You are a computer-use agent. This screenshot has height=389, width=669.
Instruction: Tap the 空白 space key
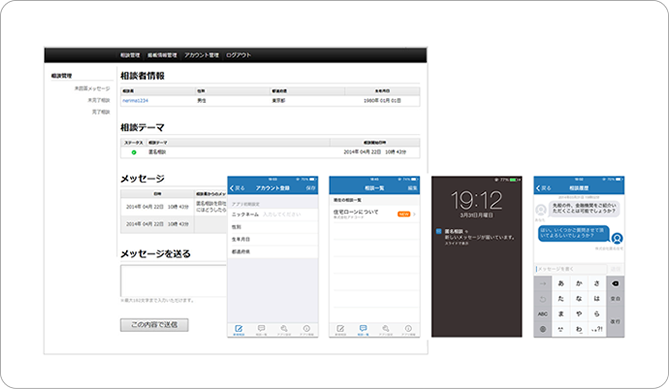pyautogui.click(x=615, y=299)
